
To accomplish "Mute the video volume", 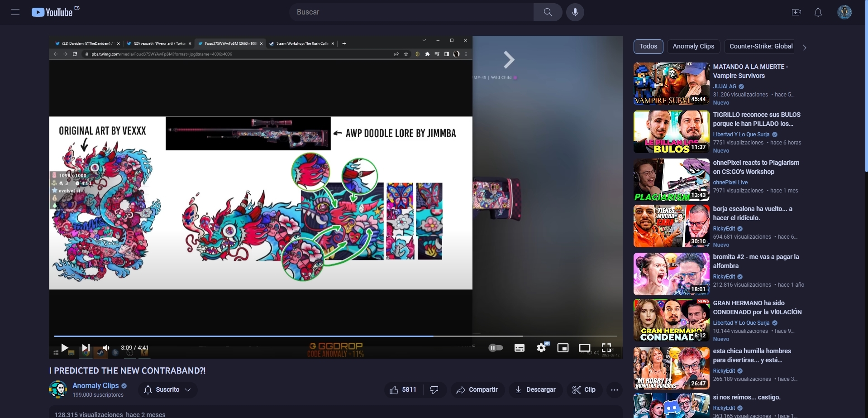I will 106,348.
